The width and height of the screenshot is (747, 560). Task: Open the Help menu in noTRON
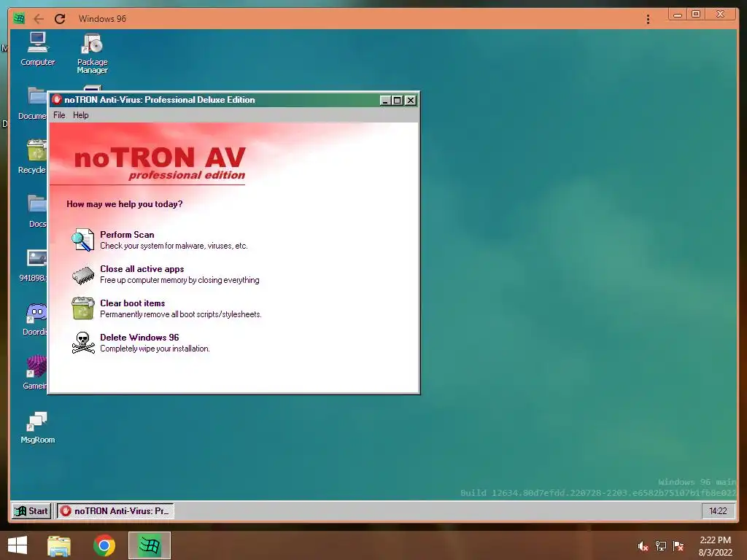coord(80,115)
